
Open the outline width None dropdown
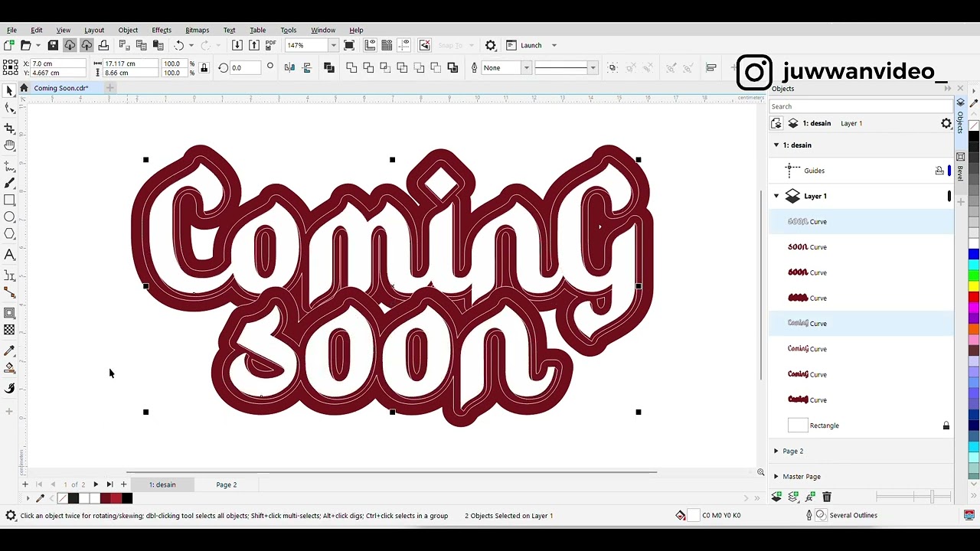click(x=526, y=68)
